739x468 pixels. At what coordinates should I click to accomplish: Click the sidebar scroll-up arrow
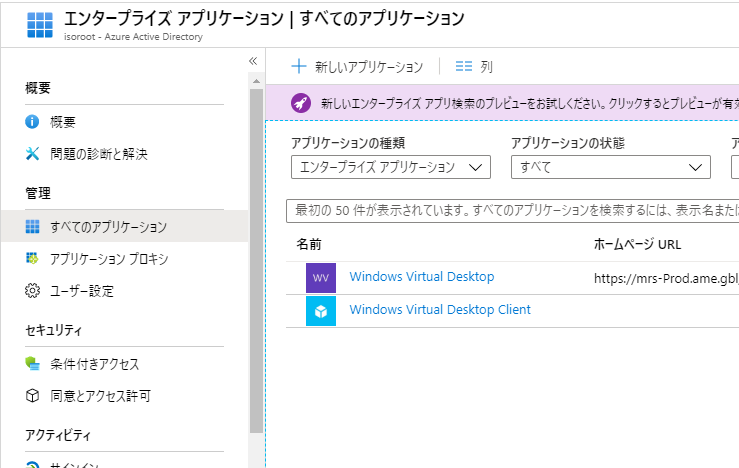coord(256,82)
